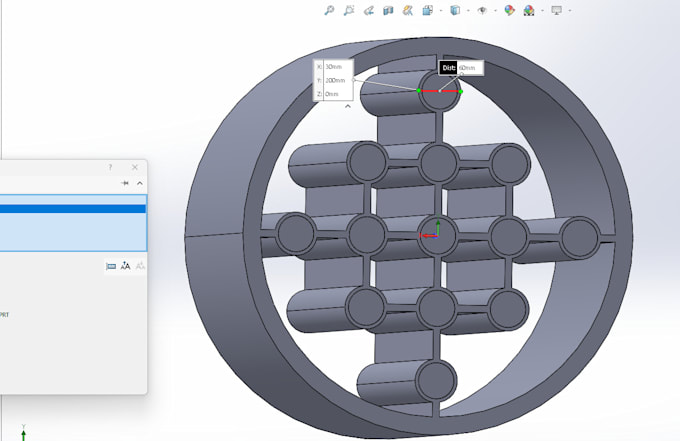Screen dimensions: 680x441
Task: Collapse the Measure dialog with chevron
Action: point(140,183)
